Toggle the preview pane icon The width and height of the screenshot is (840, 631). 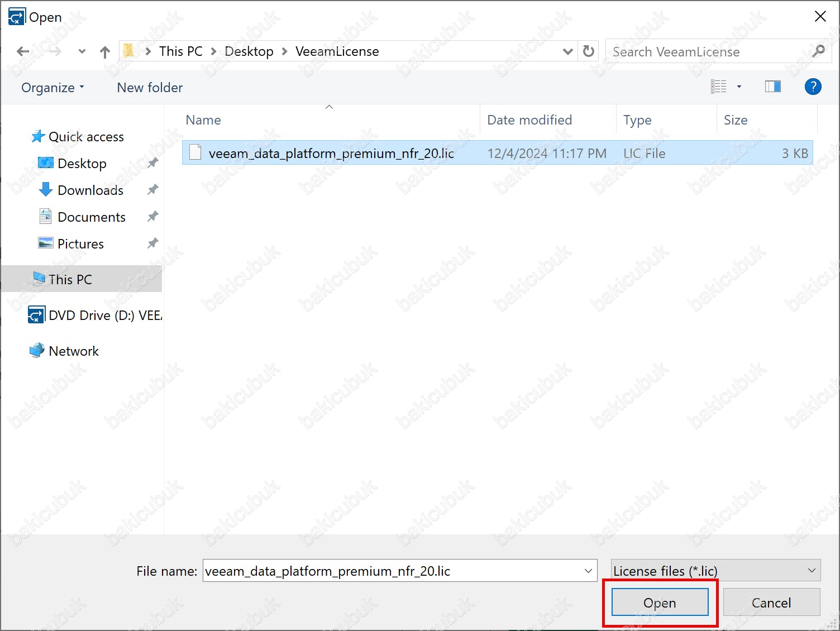(x=772, y=87)
